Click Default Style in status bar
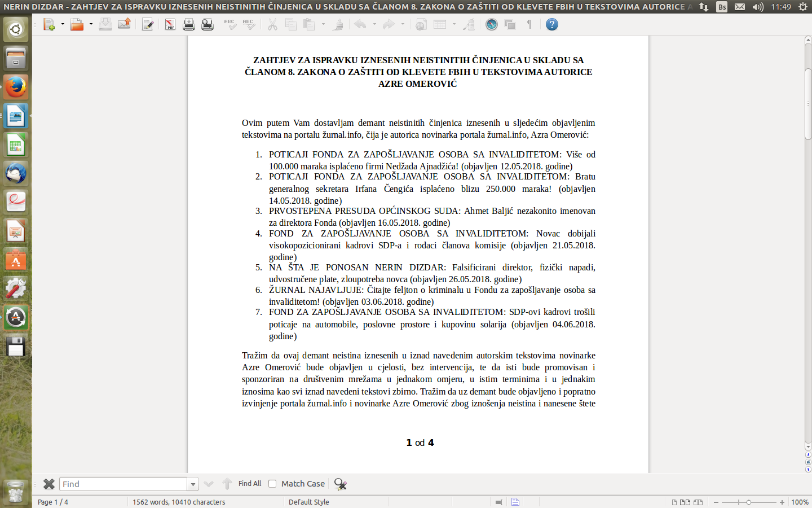812x508 pixels. (308, 502)
